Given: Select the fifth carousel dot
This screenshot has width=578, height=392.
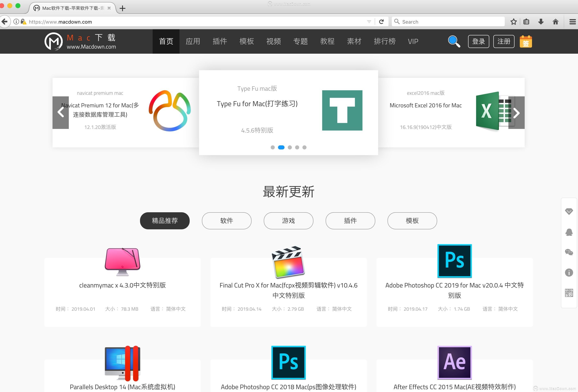Looking at the screenshot, I should click(304, 147).
